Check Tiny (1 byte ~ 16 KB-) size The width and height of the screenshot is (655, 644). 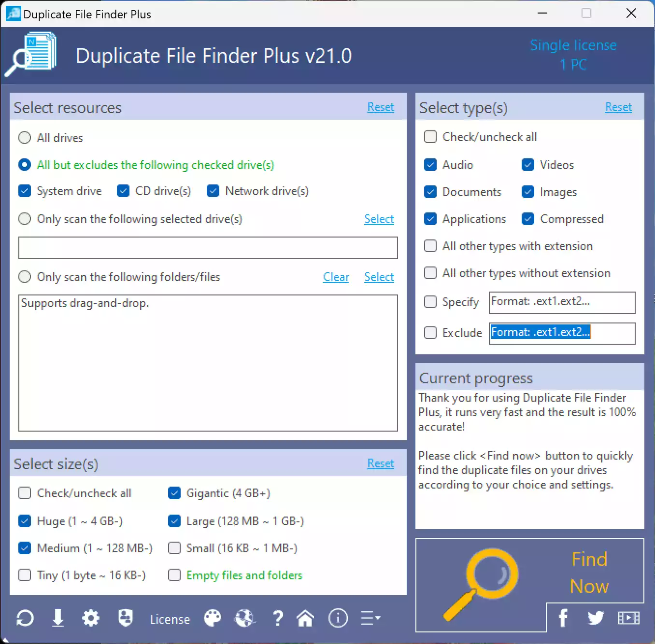click(x=25, y=575)
